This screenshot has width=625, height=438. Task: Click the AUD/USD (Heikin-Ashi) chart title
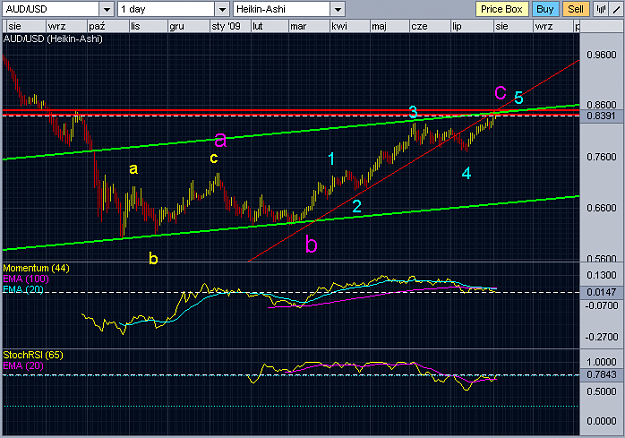coord(53,39)
